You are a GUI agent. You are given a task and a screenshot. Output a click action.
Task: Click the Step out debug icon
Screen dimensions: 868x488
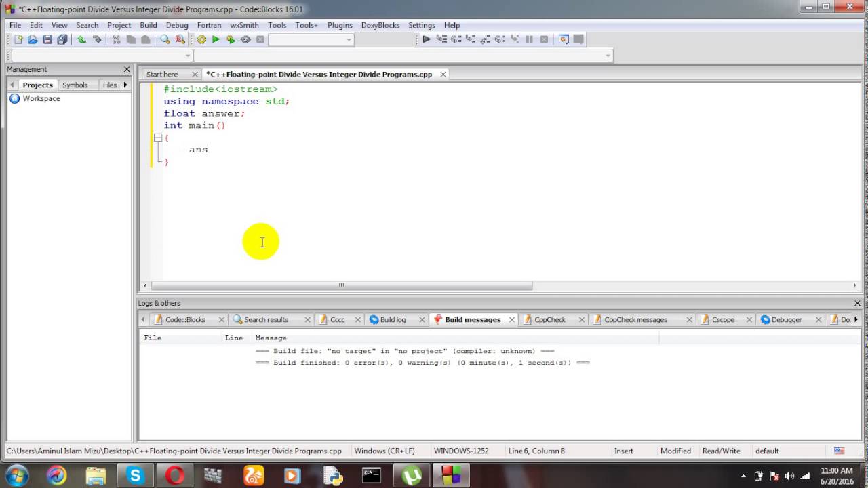point(486,39)
